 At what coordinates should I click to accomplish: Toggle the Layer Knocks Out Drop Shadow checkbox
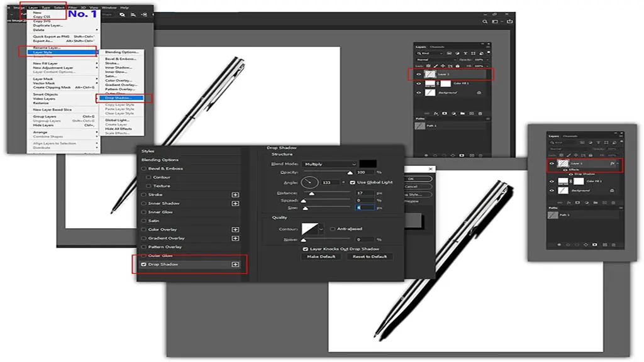coord(305,249)
